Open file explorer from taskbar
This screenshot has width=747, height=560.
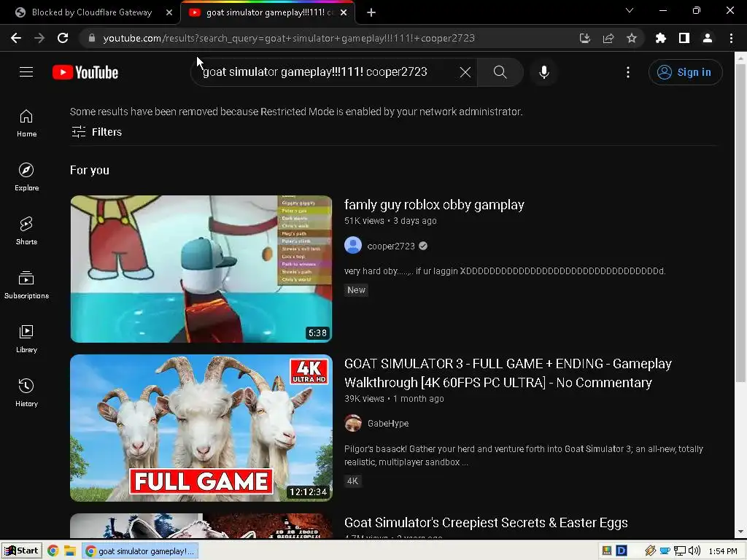pyautogui.click(x=69, y=551)
